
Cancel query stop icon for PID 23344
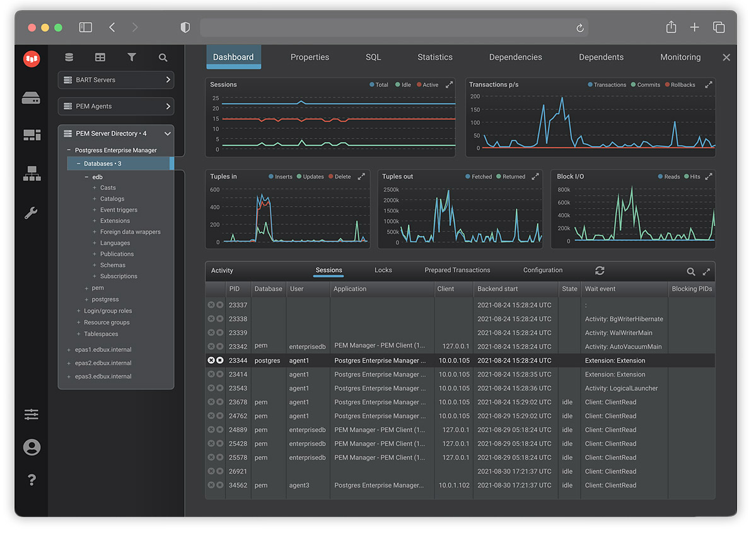[x=220, y=361]
